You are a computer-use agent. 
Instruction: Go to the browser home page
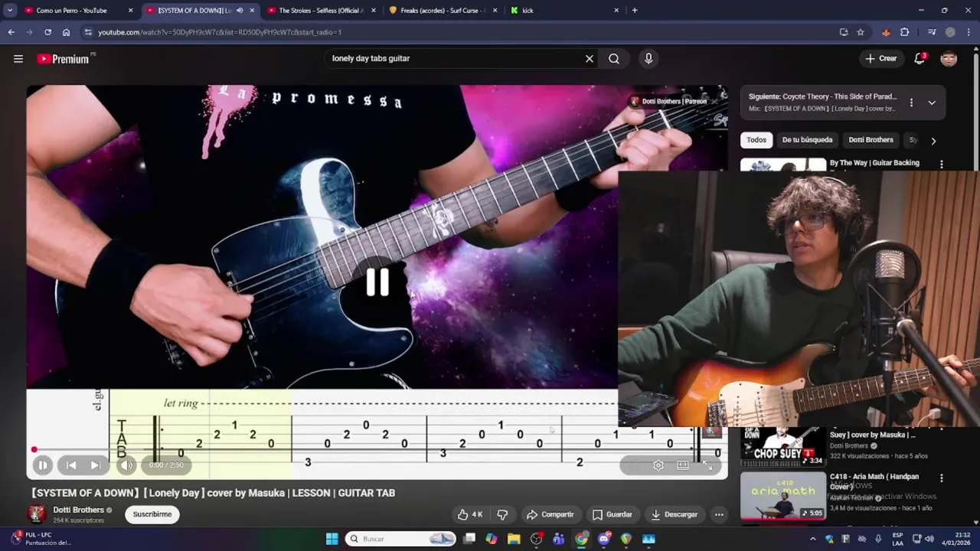pyautogui.click(x=67, y=32)
